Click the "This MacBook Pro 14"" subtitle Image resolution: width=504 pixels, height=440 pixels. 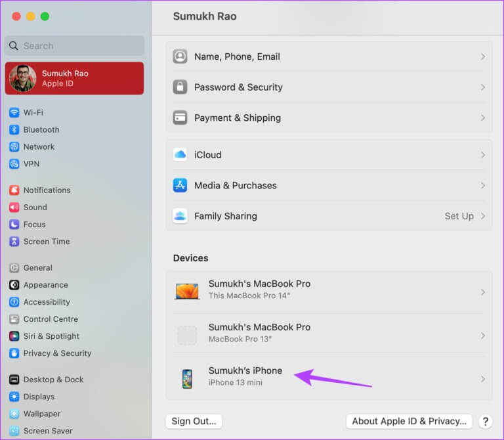coord(249,296)
